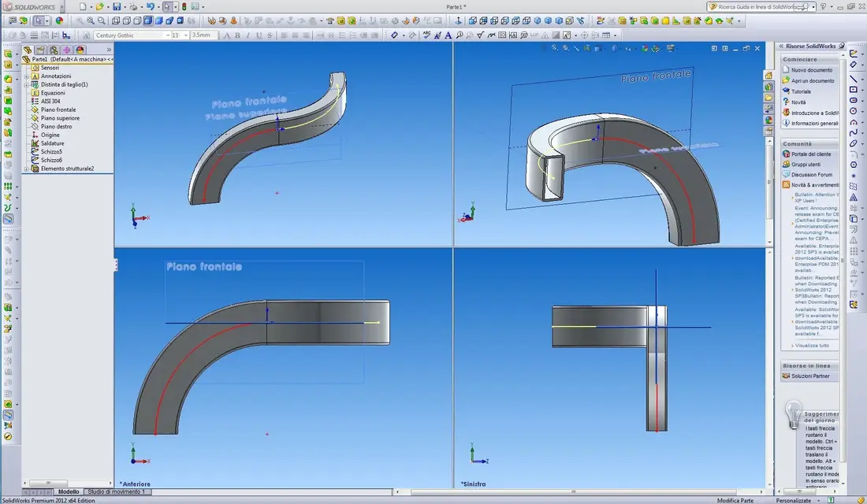Expand hidden FeatureManager tabs with double chevron
This screenshot has height=504, width=867.
click(x=109, y=50)
